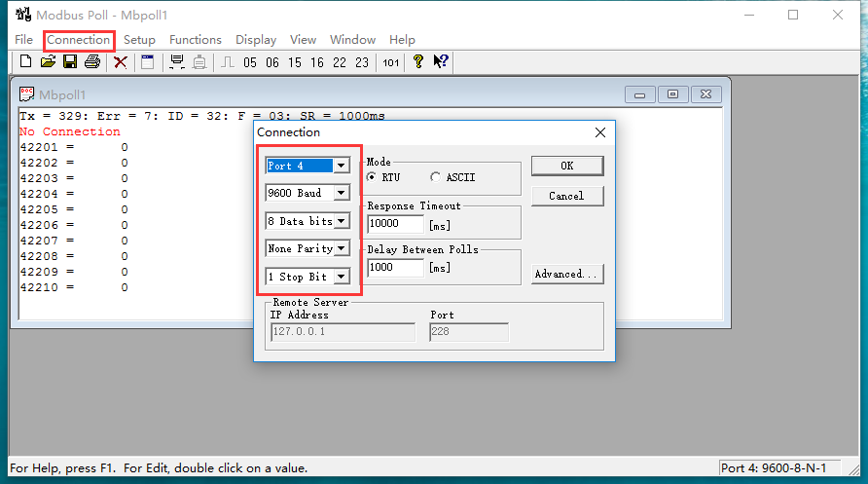868x484 pixels.
Task: Open the Window menu
Action: [x=352, y=40]
